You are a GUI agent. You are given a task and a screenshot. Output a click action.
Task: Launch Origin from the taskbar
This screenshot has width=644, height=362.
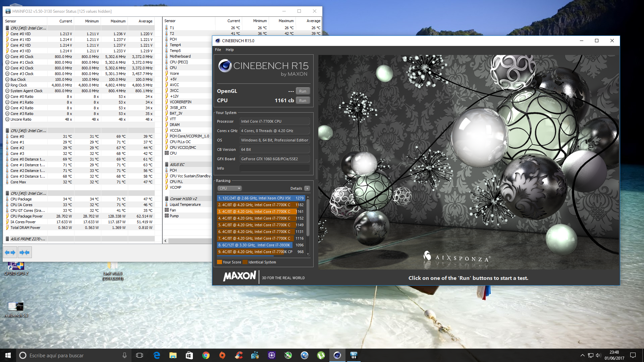(x=222, y=355)
